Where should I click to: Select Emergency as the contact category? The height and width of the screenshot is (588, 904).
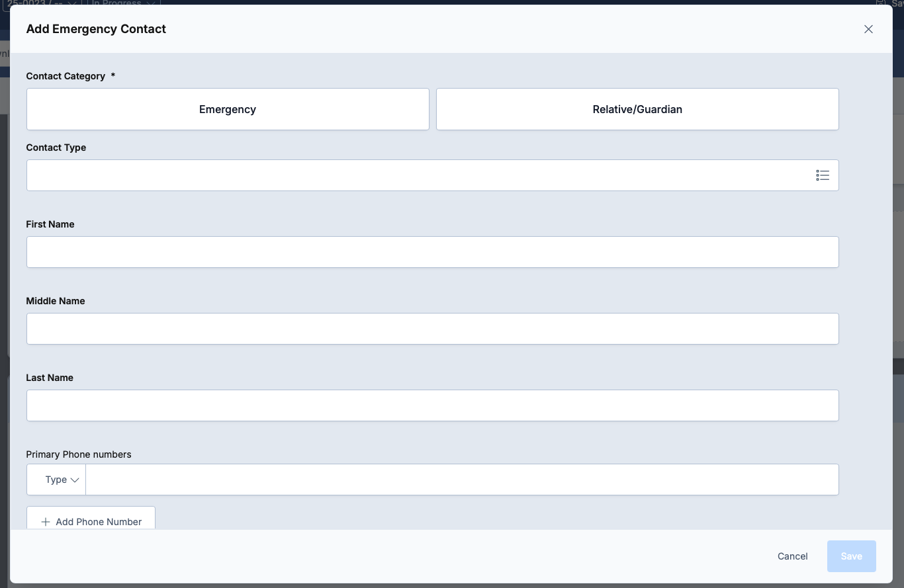(228, 109)
